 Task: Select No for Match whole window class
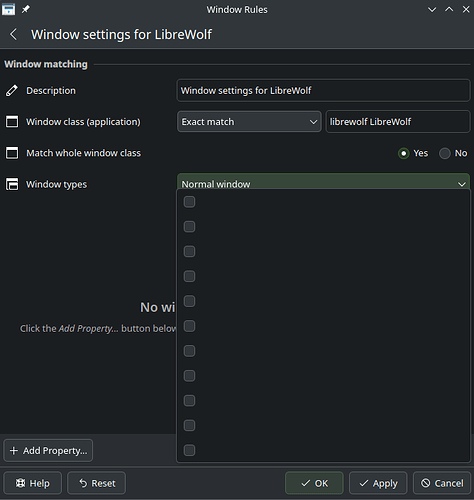tap(445, 153)
